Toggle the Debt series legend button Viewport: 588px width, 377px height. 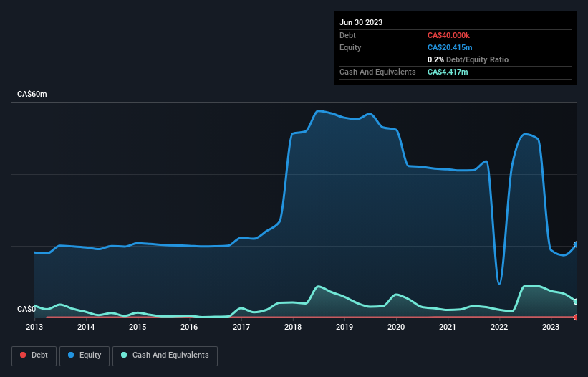pyautogui.click(x=34, y=355)
